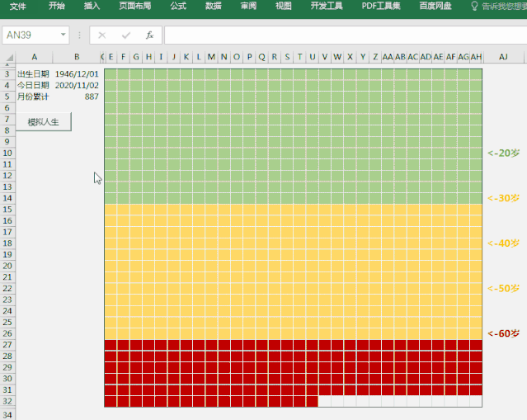Open the 文件 menu tab
This screenshot has width=527, height=420.
[18, 6]
